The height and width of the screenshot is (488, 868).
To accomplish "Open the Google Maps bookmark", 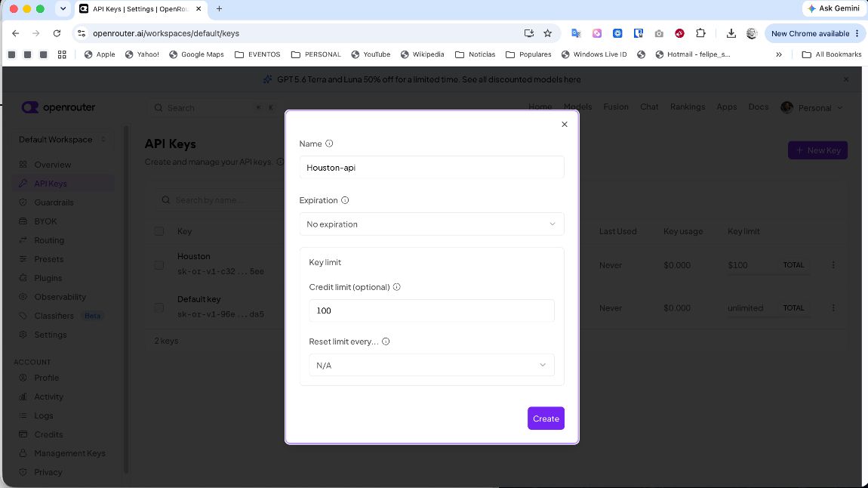I will tap(196, 54).
